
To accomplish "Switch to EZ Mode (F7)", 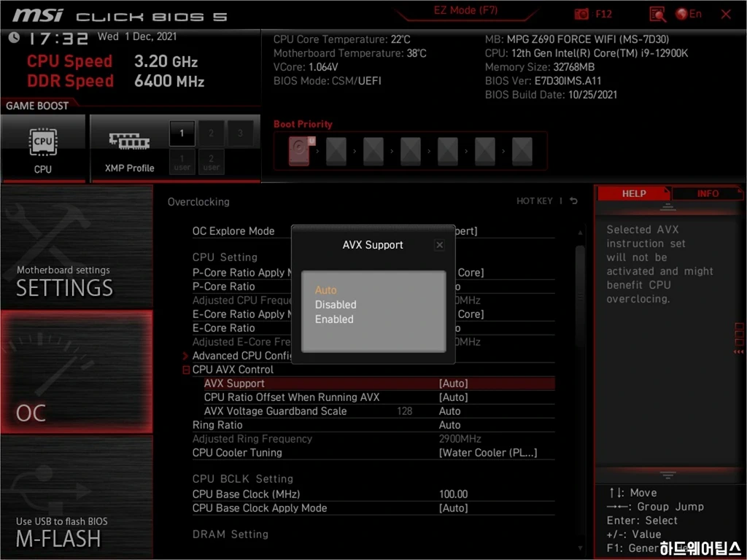I will click(465, 10).
